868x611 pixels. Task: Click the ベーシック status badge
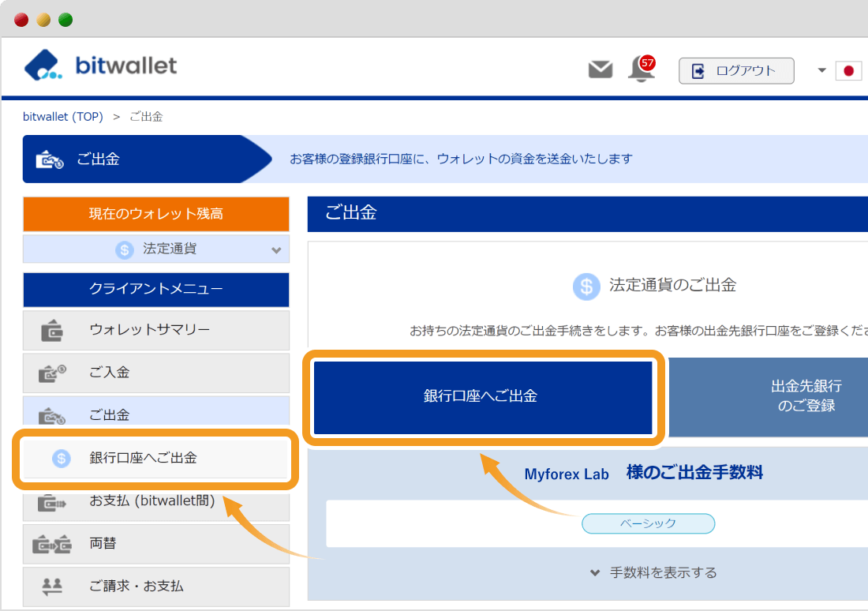[x=648, y=523]
